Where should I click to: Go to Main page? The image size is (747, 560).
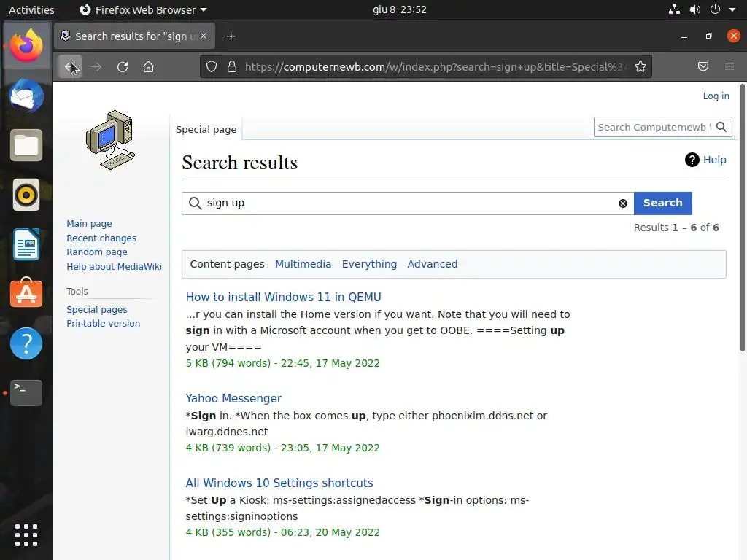pos(89,223)
